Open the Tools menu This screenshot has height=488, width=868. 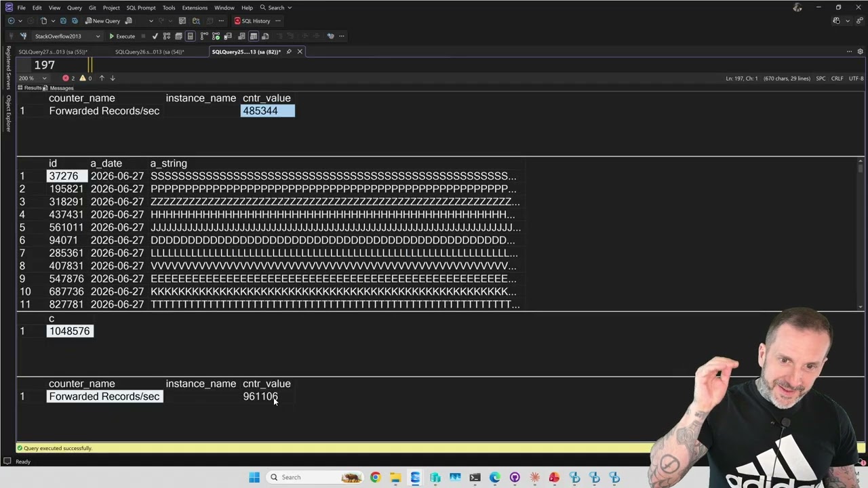[x=169, y=7]
